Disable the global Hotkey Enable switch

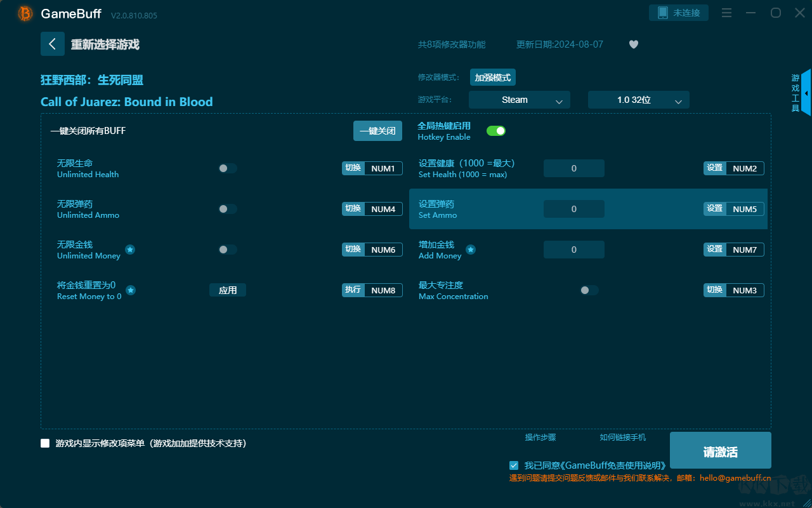pyautogui.click(x=496, y=131)
